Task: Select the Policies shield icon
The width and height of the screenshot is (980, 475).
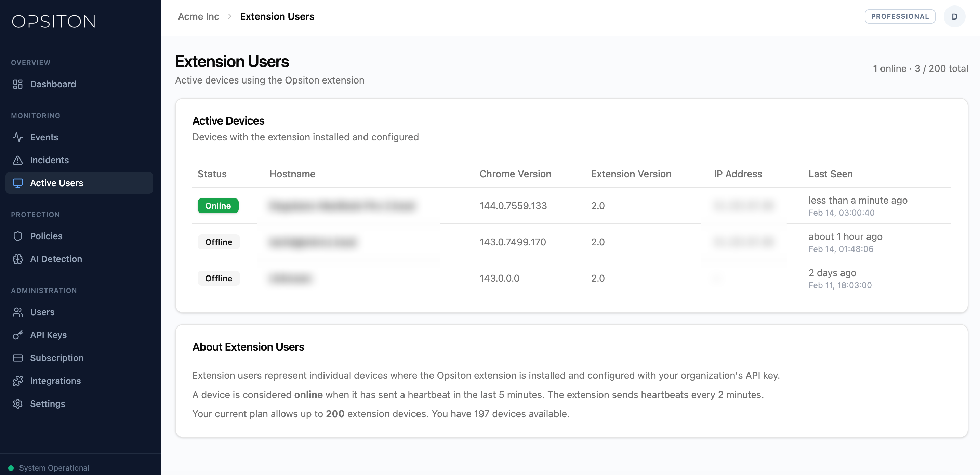Action: (x=18, y=236)
